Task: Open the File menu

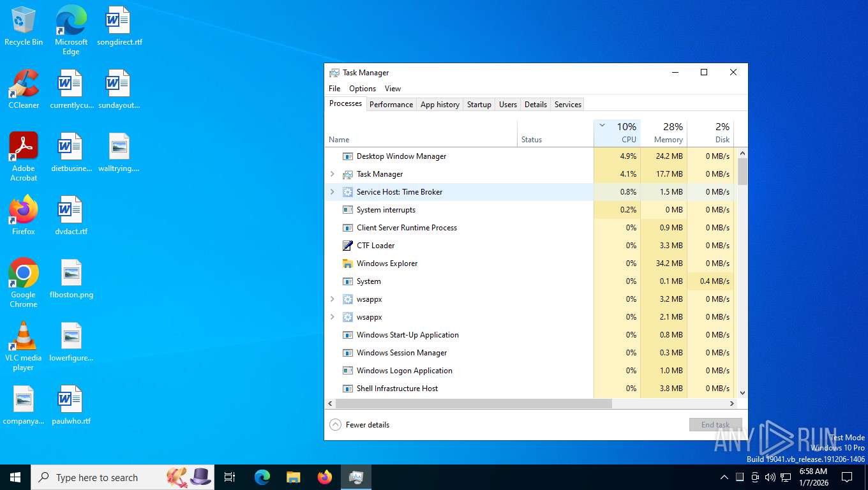Action: pos(334,89)
